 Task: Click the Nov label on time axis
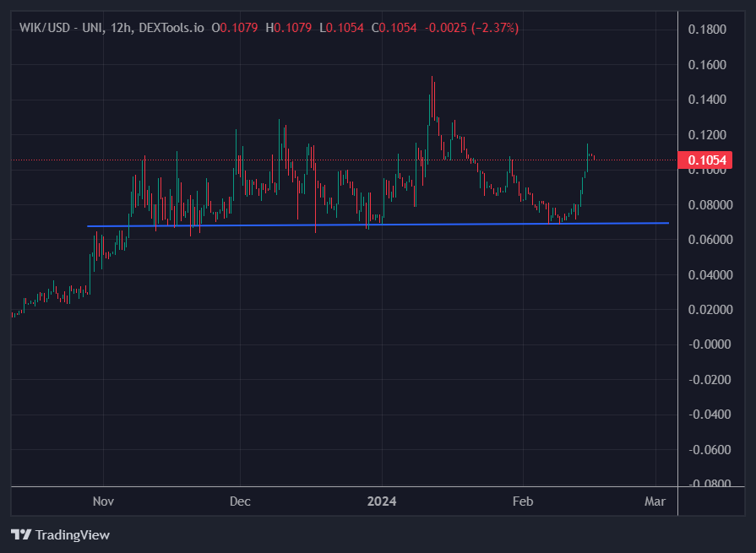[103, 501]
